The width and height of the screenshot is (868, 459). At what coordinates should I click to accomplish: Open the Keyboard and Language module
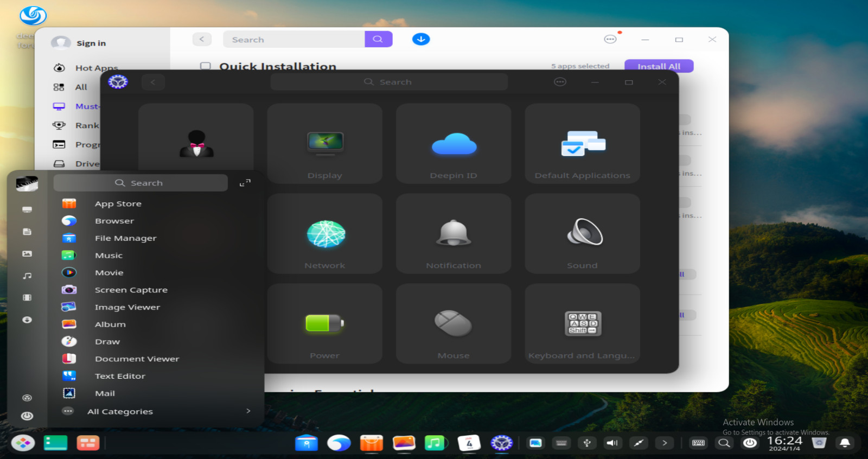[582, 323]
